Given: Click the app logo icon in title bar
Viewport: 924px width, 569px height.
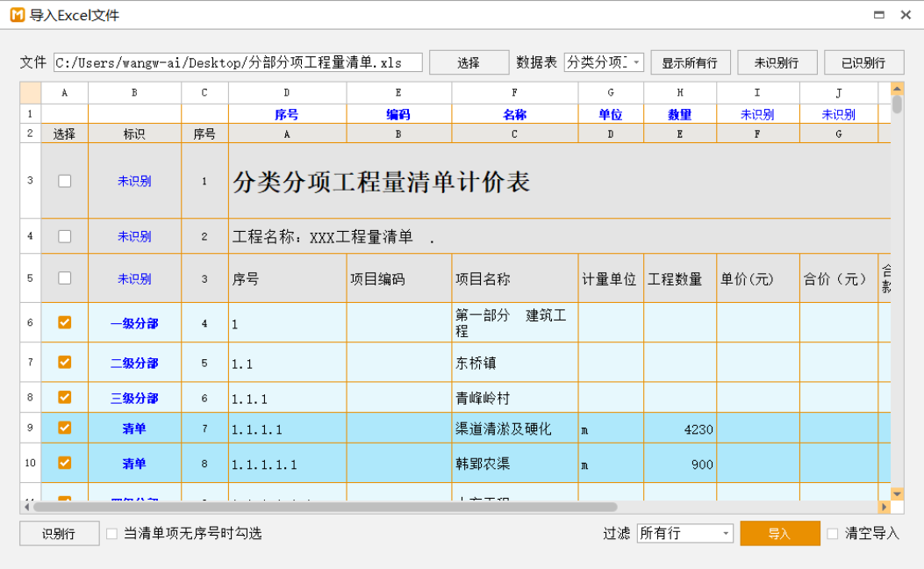Looking at the screenshot, I should (17, 15).
